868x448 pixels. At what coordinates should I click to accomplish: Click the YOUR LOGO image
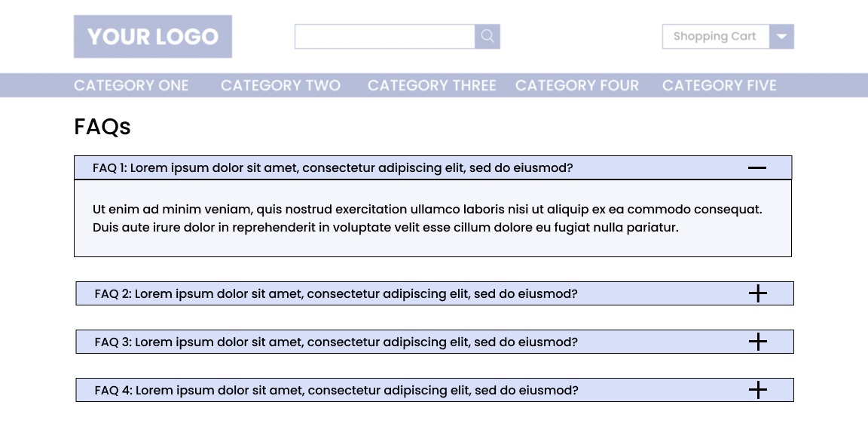tap(153, 36)
